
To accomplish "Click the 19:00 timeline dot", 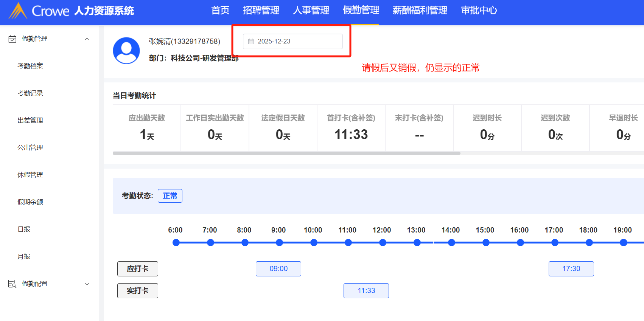I will click(x=624, y=243).
